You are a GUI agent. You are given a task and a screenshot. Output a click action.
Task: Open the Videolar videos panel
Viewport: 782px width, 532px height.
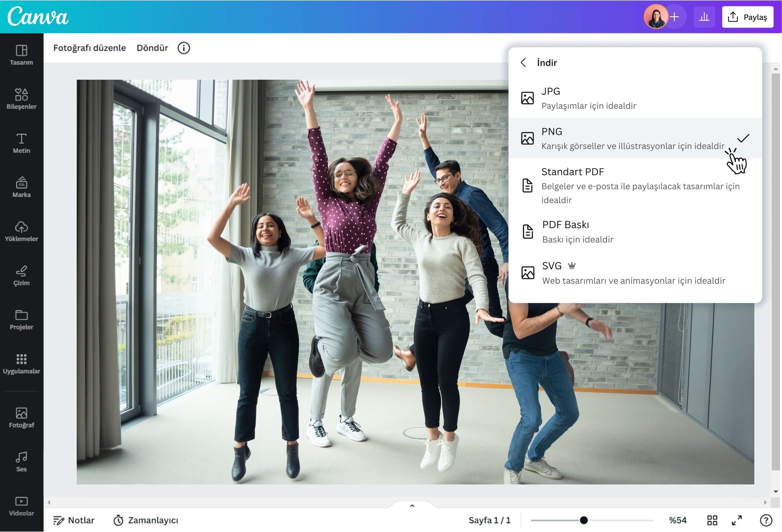(x=21, y=506)
